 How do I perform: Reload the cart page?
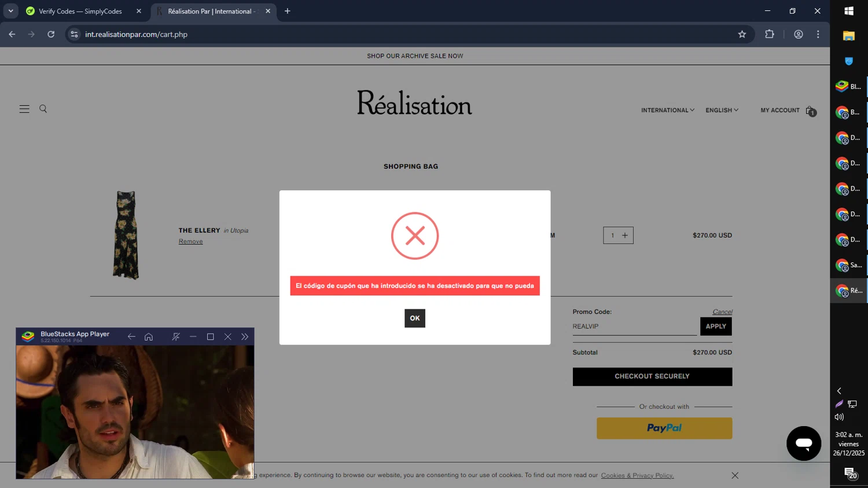click(x=51, y=34)
